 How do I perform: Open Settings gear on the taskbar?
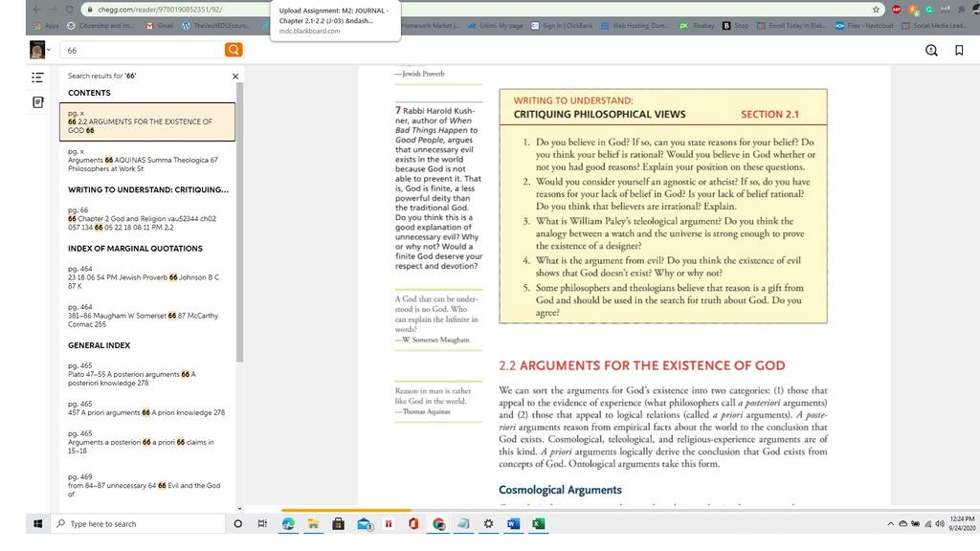click(x=488, y=523)
